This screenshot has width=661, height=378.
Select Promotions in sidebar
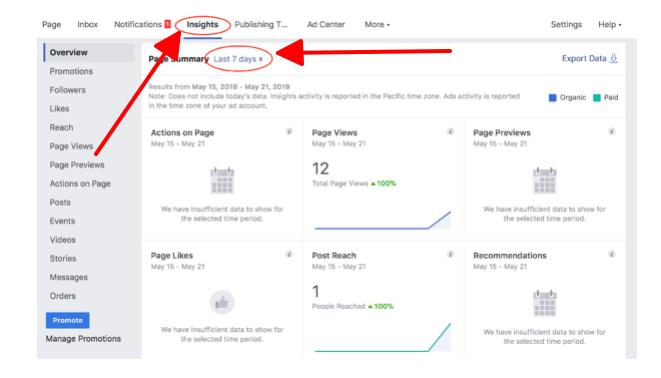[71, 71]
